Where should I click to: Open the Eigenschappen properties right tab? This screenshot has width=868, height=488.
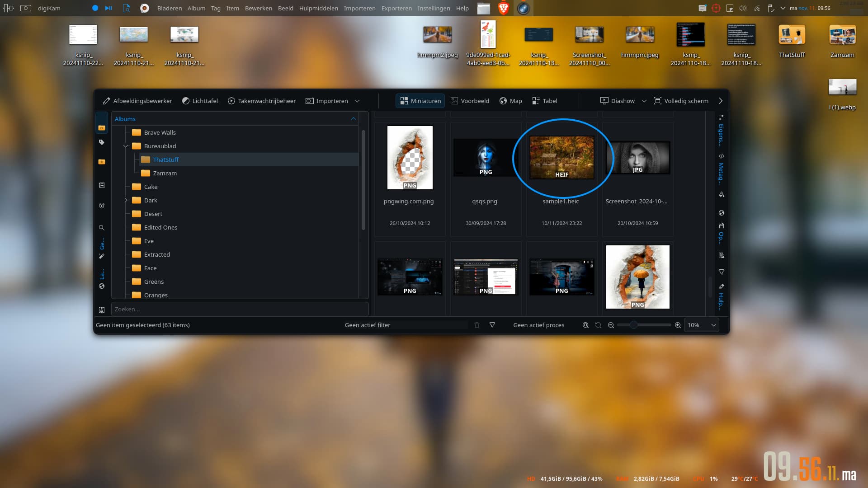[x=722, y=130]
